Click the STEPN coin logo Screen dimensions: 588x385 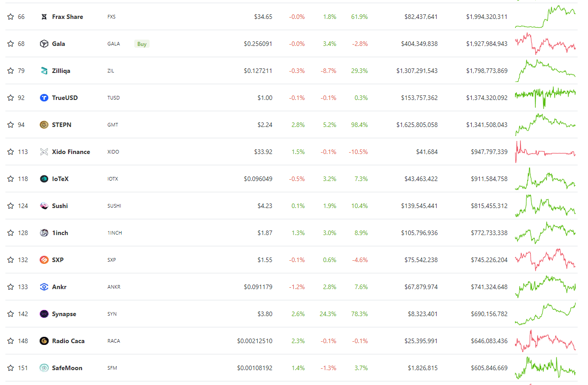(44, 125)
